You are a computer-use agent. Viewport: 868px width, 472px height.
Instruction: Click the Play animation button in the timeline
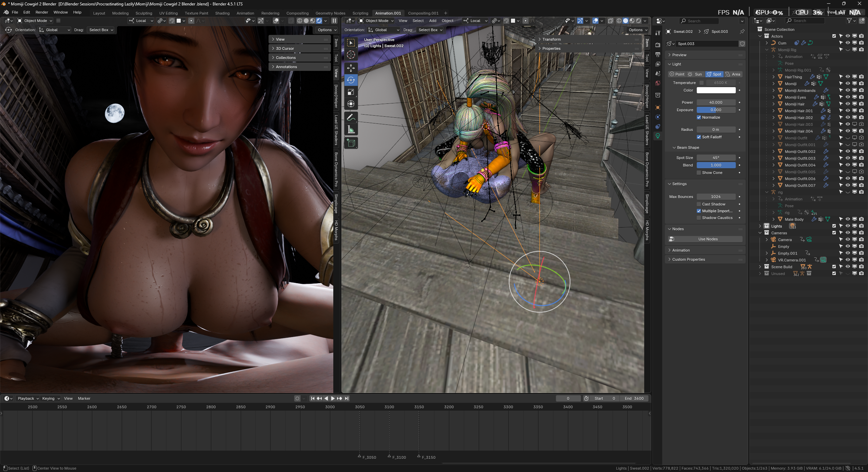333,398
